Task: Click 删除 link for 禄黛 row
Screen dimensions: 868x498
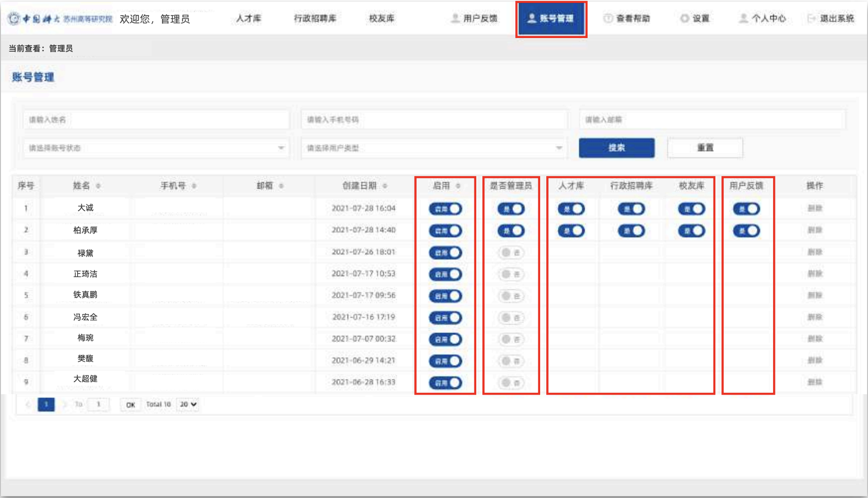Action: click(814, 252)
